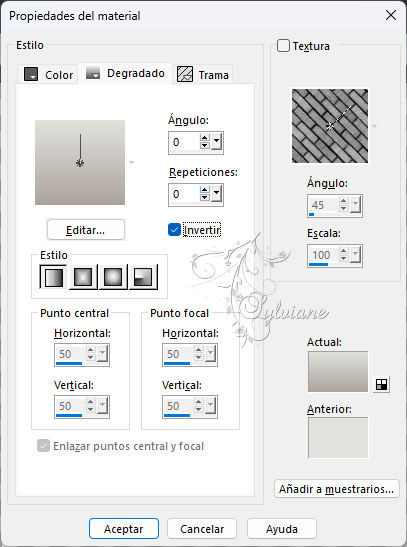Confirm with the Aceptar button
This screenshot has width=407, height=547.
[x=124, y=529]
